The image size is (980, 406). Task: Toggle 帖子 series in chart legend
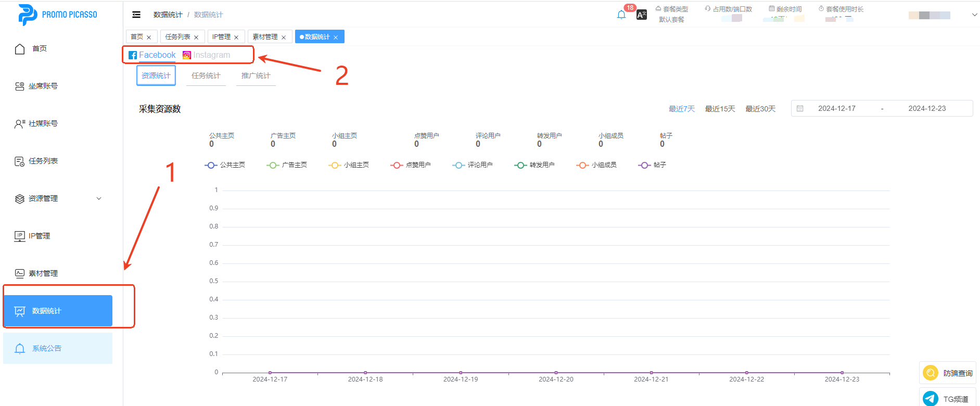(652, 165)
